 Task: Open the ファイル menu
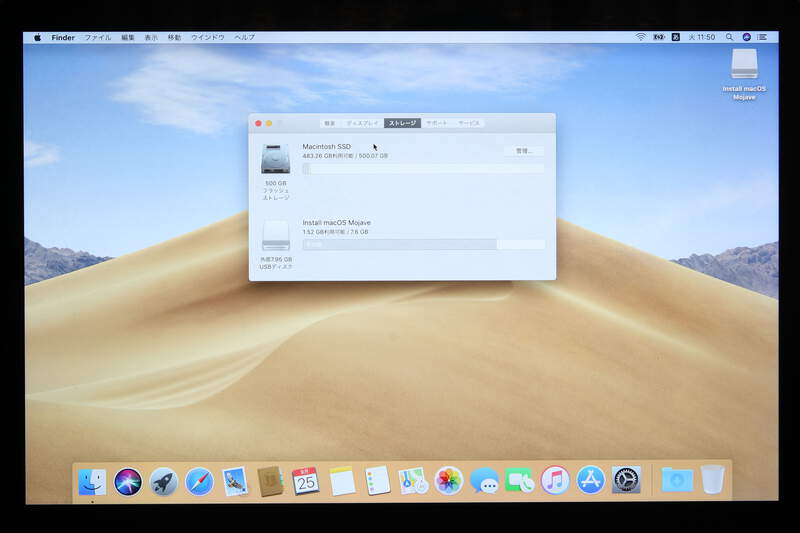(98, 37)
